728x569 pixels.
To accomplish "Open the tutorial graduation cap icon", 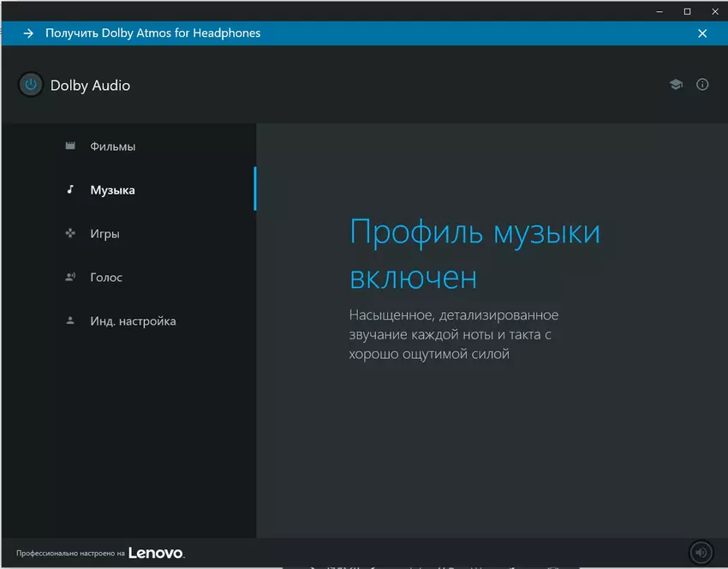I will click(x=676, y=85).
